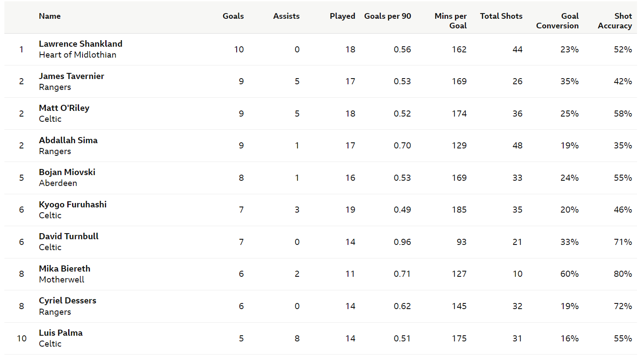Click on Mika Biereth name
Image resolution: width=644 pixels, height=358 pixels.
click(65, 268)
